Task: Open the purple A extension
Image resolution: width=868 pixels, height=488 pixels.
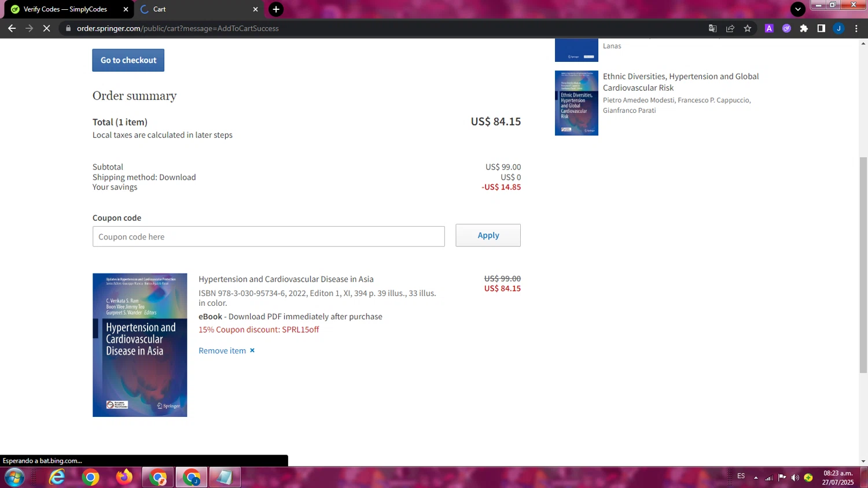Action: pyautogui.click(x=769, y=28)
